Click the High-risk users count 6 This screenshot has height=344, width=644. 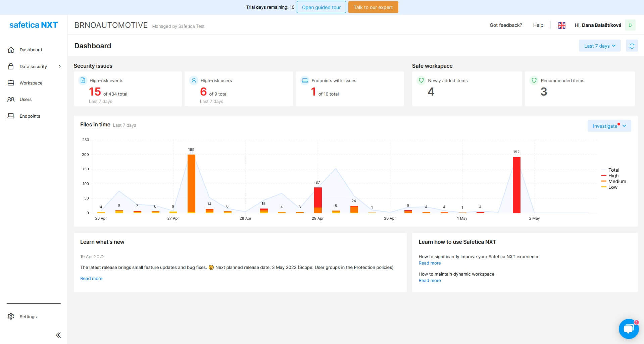click(x=203, y=92)
